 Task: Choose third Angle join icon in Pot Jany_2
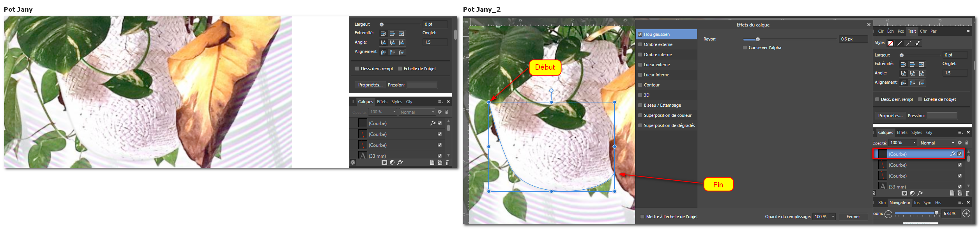(x=922, y=73)
